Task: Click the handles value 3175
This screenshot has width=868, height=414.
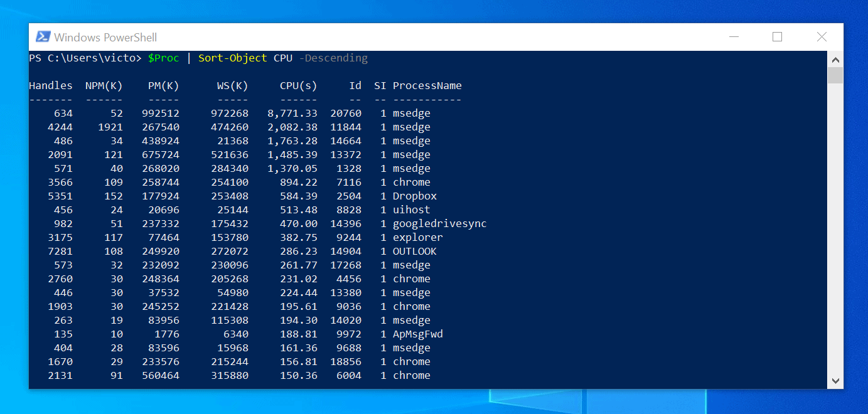Action: tap(60, 238)
